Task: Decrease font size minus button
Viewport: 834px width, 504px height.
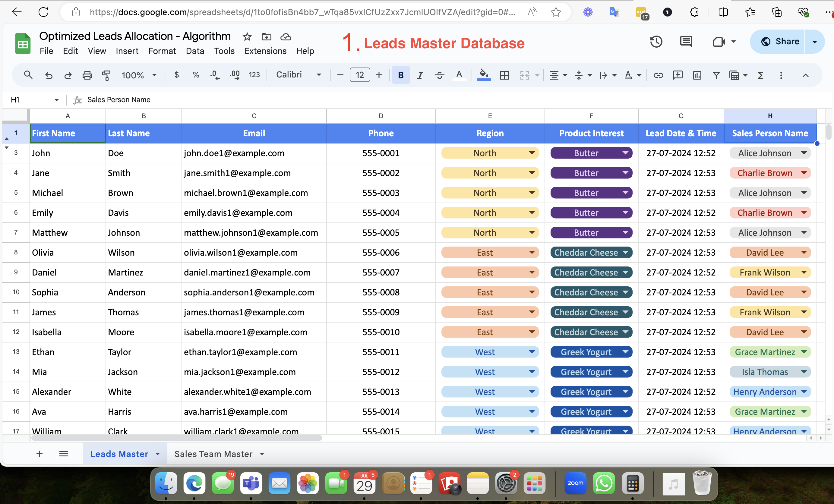Action: click(340, 75)
